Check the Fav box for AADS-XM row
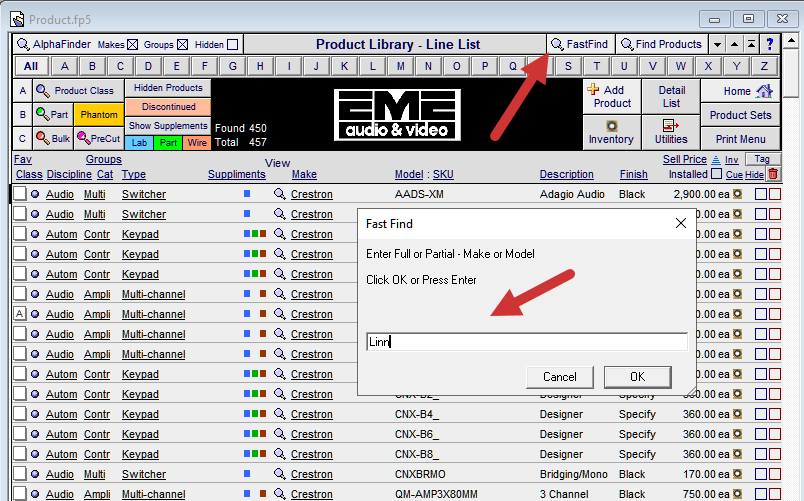This screenshot has width=804, height=501. tap(19, 194)
